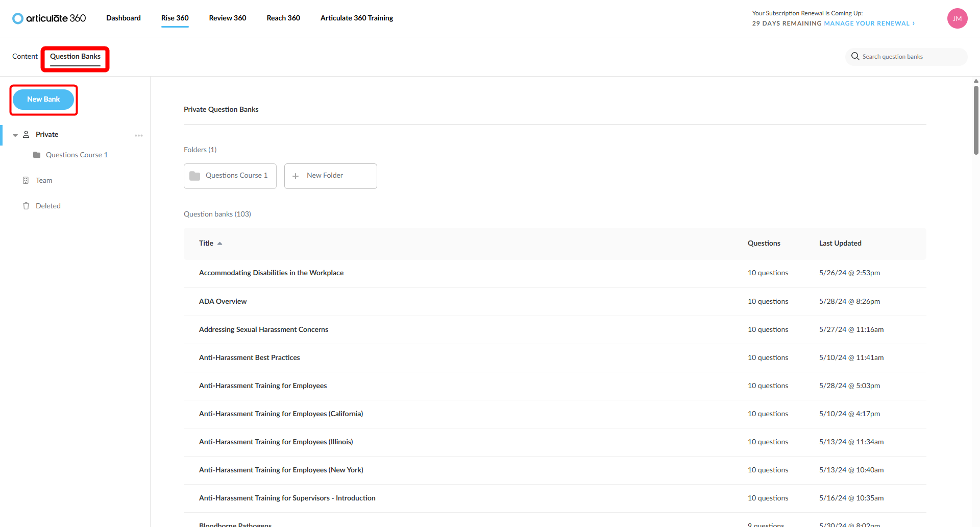Open the Rise 360 tab
The width and height of the screenshot is (980, 527).
(x=175, y=18)
